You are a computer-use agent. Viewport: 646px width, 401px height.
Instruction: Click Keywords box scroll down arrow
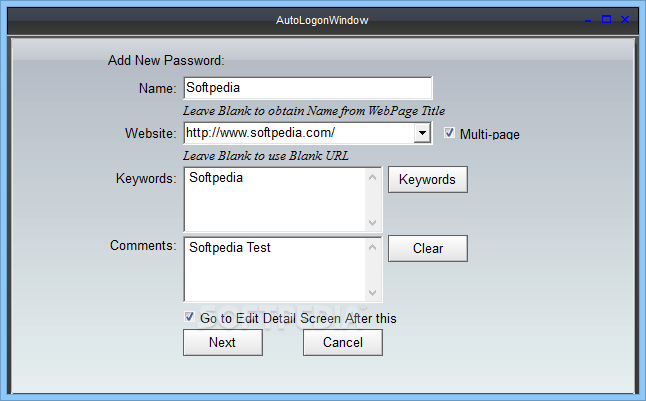[373, 223]
